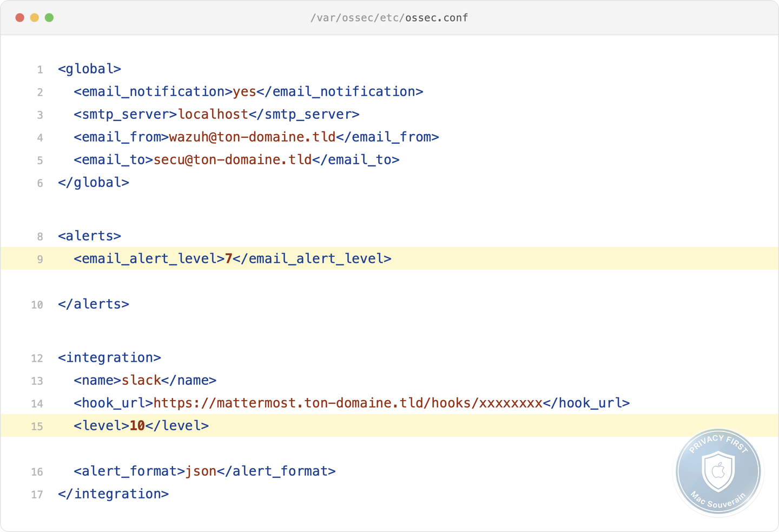Viewport: 779px width, 532px height.
Task: Click the closing </hook_url> tag
Action: point(586,403)
